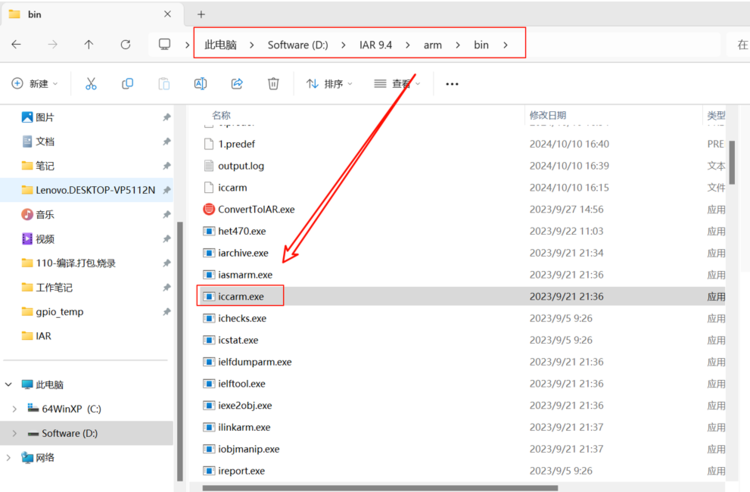Open the 查看 (View) dropdown

[397, 84]
